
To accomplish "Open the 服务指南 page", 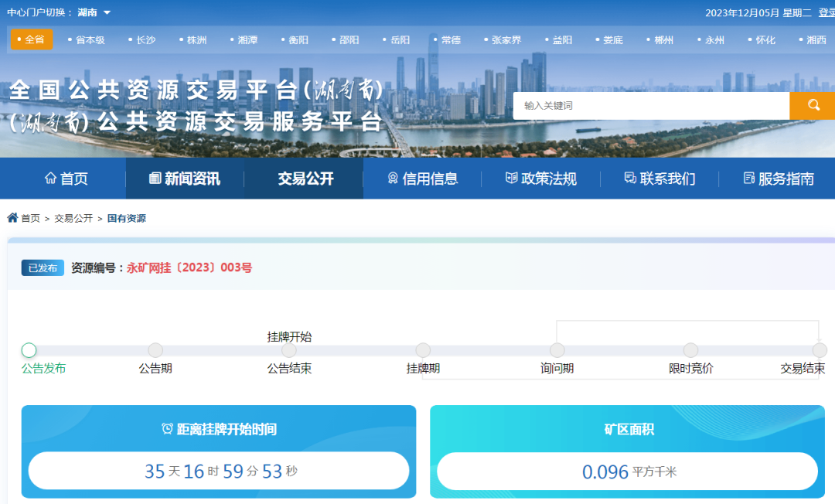I will coord(778,179).
